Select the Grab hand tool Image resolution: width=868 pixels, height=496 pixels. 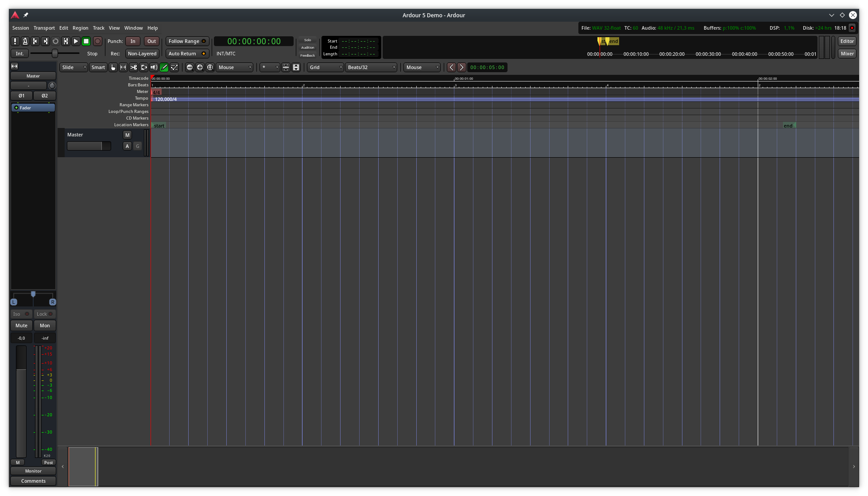(x=113, y=67)
